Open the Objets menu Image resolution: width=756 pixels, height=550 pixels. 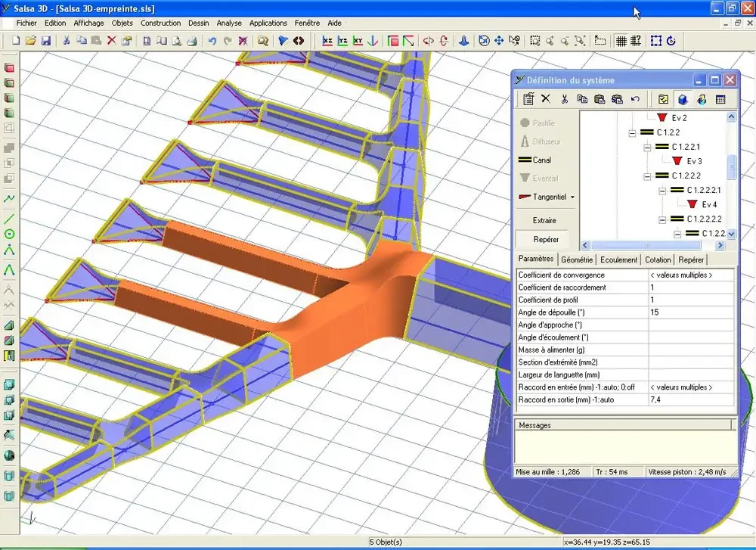[x=122, y=23]
